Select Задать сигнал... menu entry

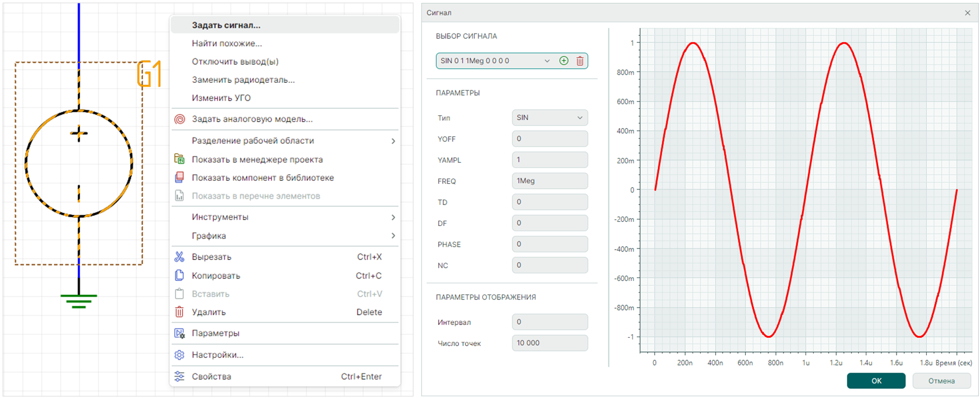(226, 25)
